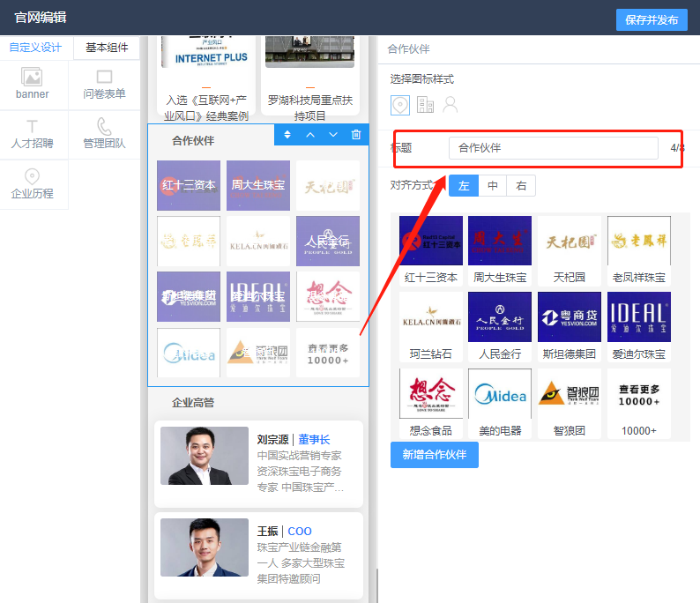Image resolution: width=700 pixels, height=603 pixels.
Task: Click the 标题 input field
Action: coord(553,148)
